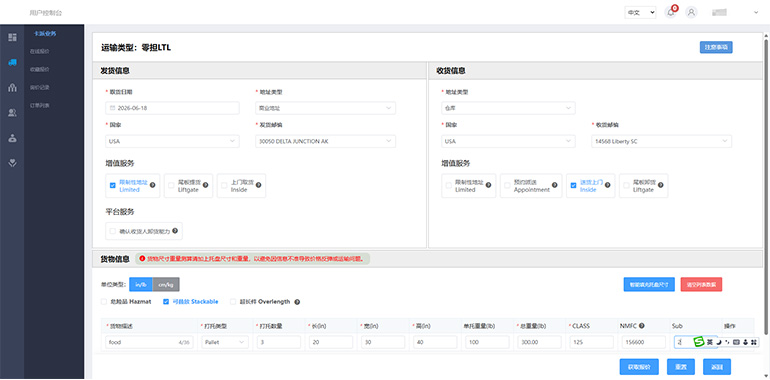Image resolution: width=770 pixels, height=380 pixels.
Task: Uncheck shipper 限制性地址 Limited checkbox
Action: click(113, 186)
